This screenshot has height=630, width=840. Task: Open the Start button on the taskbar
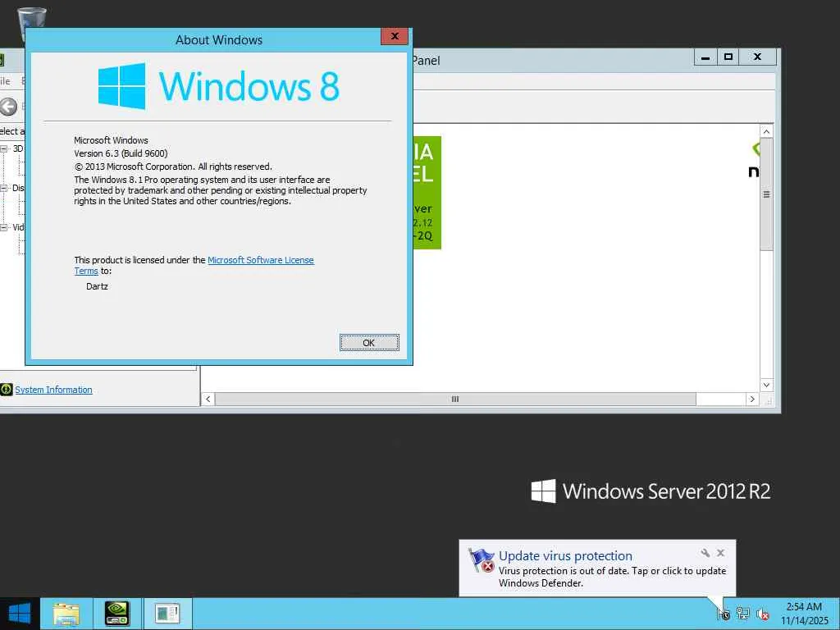click(x=20, y=614)
